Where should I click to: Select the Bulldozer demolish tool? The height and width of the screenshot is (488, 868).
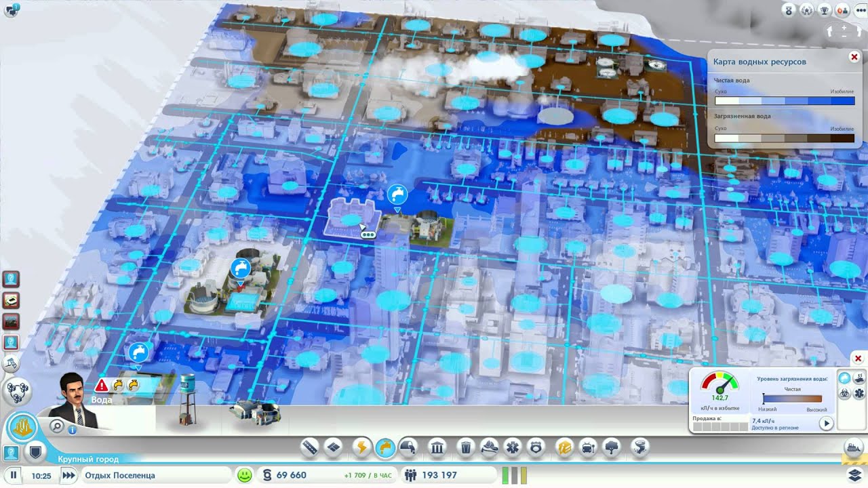pyautogui.click(x=854, y=447)
